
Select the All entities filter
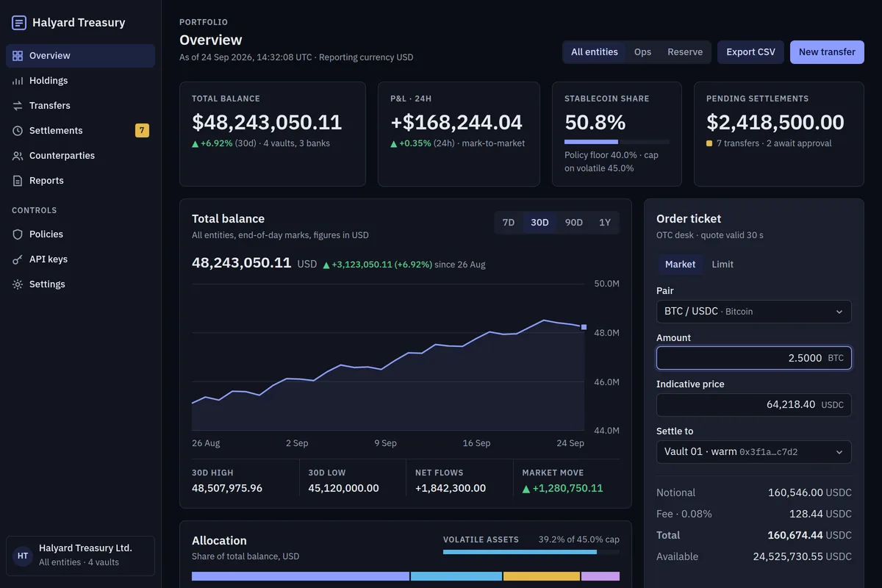595,52
